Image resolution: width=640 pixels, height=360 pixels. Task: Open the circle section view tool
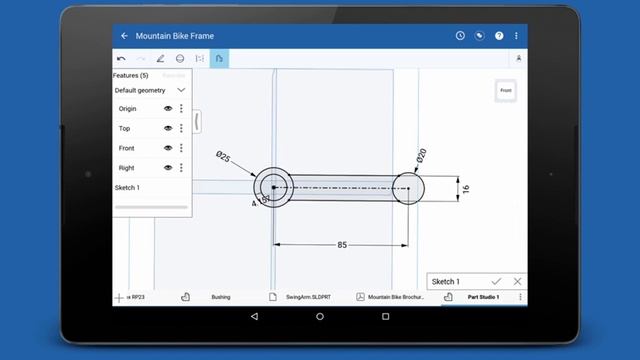point(180,59)
